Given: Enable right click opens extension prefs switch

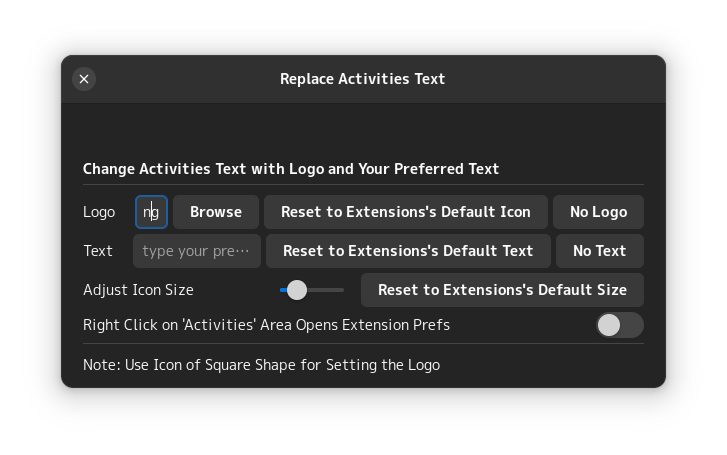Looking at the screenshot, I should click(619, 325).
